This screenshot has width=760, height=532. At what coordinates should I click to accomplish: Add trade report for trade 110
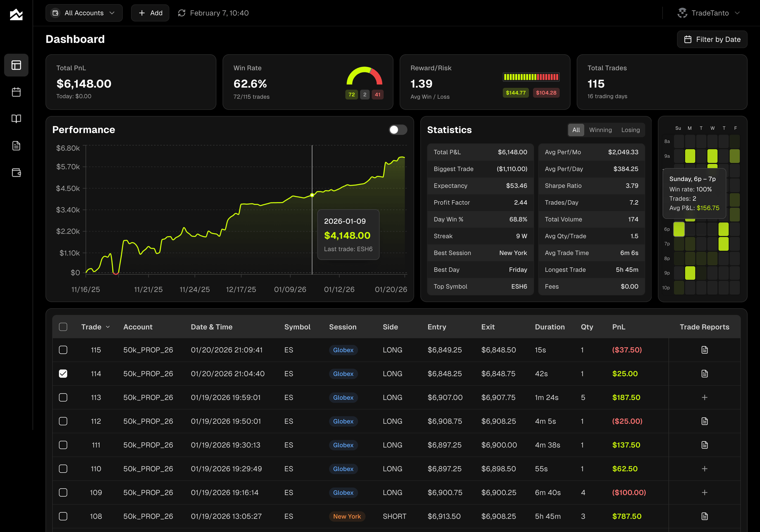[704, 469]
